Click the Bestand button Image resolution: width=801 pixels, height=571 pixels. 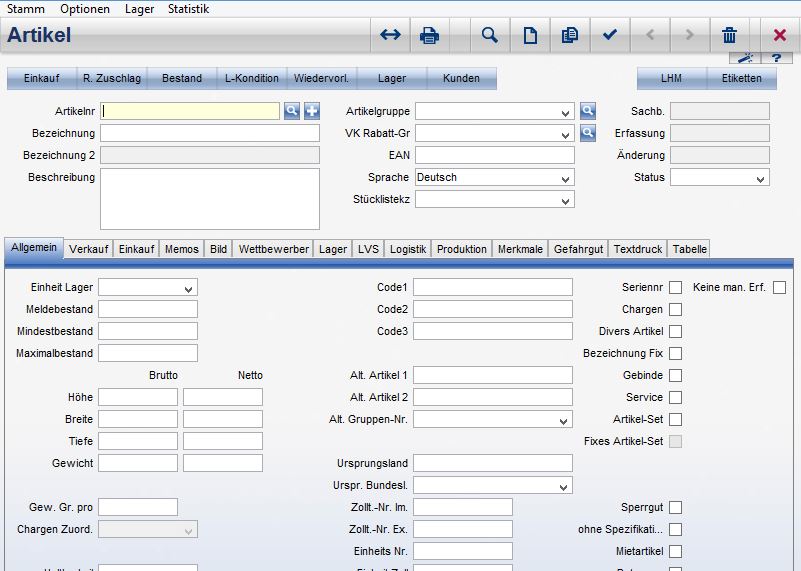(x=182, y=78)
